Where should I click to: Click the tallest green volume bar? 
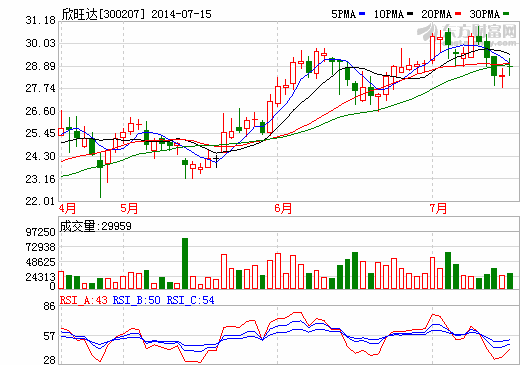pyautogui.click(x=185, y=263)
